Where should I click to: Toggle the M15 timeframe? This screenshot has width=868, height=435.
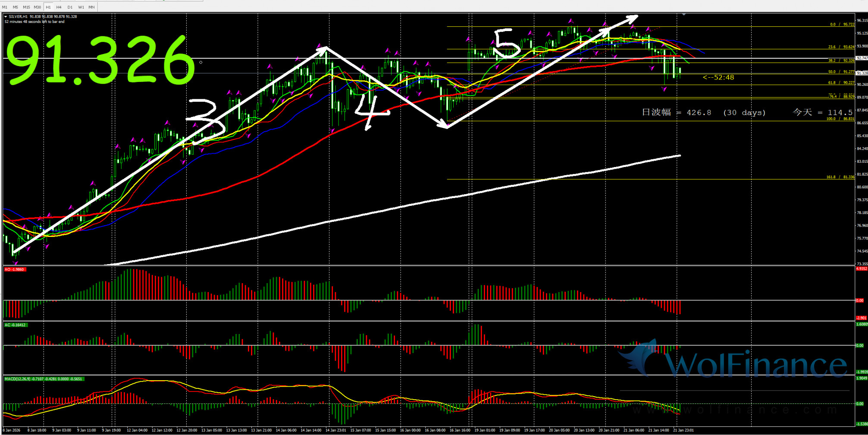pos(26,7)
